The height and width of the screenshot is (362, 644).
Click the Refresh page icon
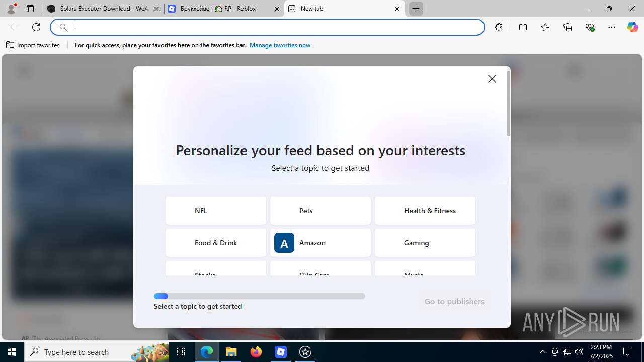coord(36,27)
